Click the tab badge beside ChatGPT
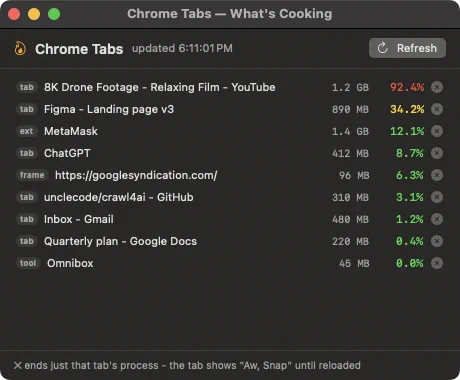This screenshot has height=380, width=460. point(27,153)
